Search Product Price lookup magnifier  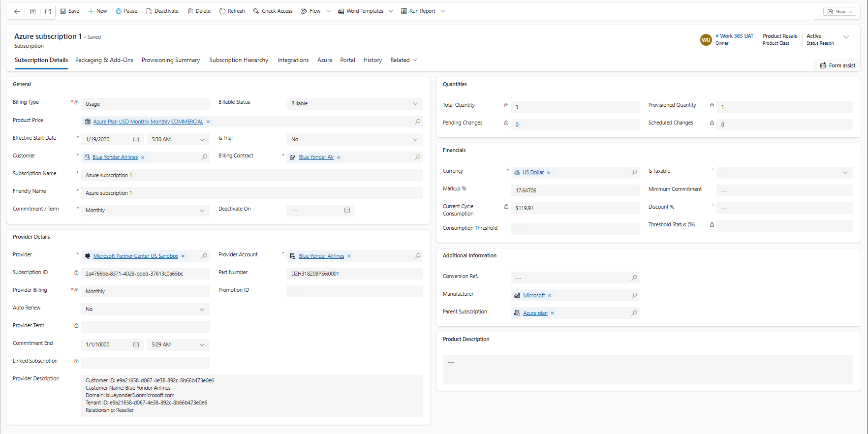click(417, 122)
